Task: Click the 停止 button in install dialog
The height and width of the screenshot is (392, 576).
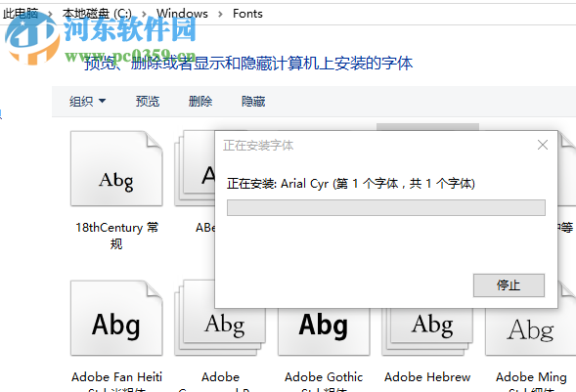Action: [x=509, y=284]
